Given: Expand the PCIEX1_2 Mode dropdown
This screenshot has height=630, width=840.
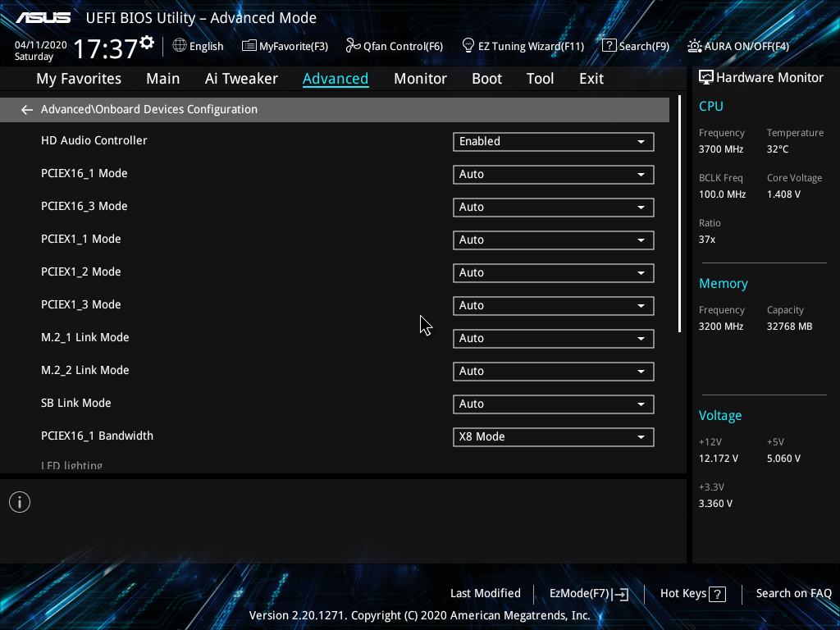Looking at the screenshot, I should [x=554, y=272].
